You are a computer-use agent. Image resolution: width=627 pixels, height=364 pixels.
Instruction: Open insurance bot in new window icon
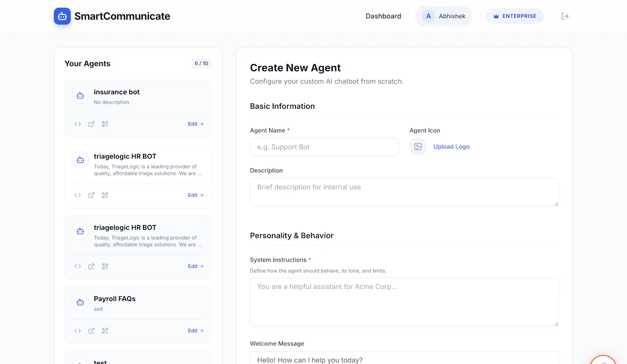pos(91,124)
